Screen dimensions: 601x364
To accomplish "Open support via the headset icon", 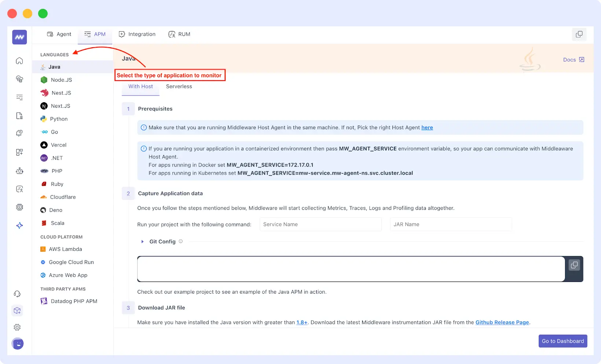I will (x=17, y=293).
